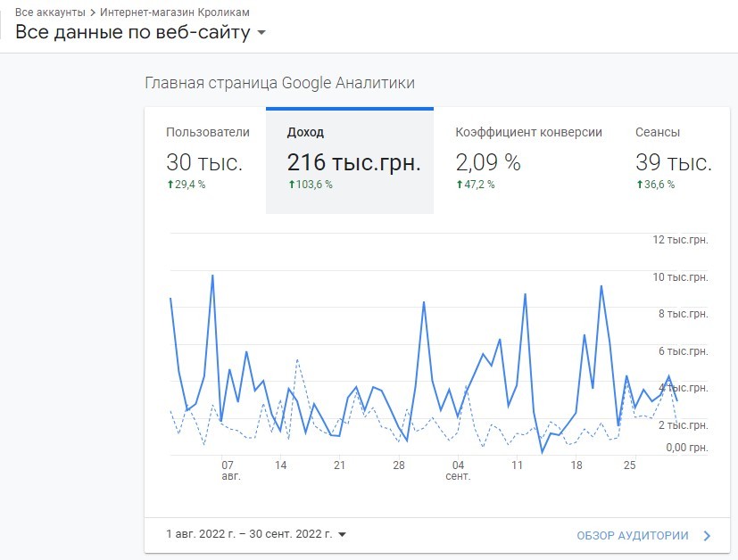Click the Главная страница Google Аналитики heading

[x=279, y=83]
